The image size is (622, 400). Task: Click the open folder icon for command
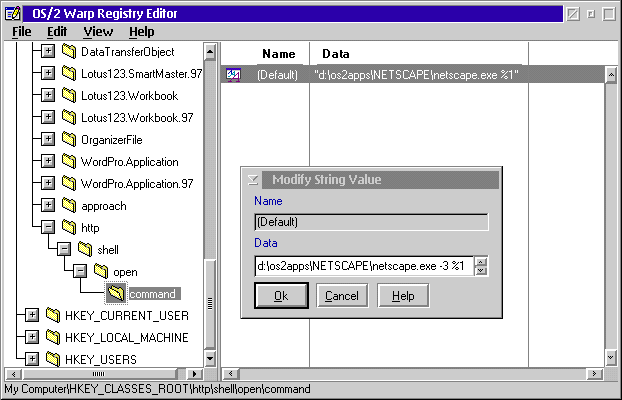117,293
